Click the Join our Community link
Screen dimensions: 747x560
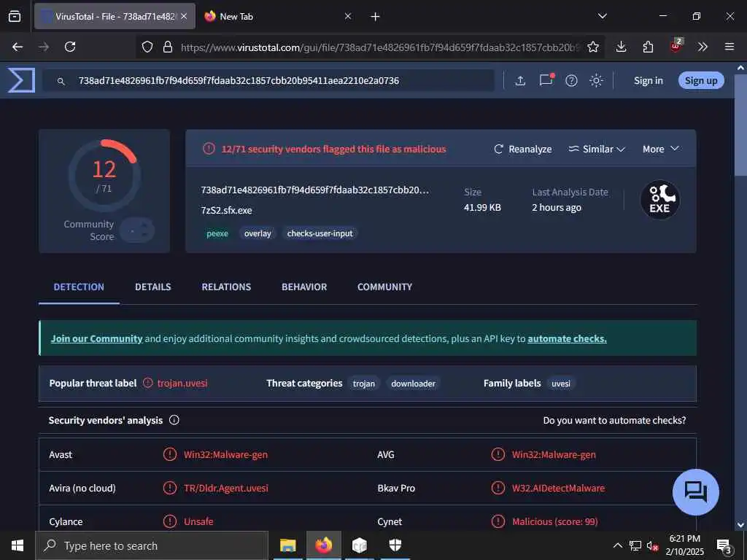tap(97, 338)
